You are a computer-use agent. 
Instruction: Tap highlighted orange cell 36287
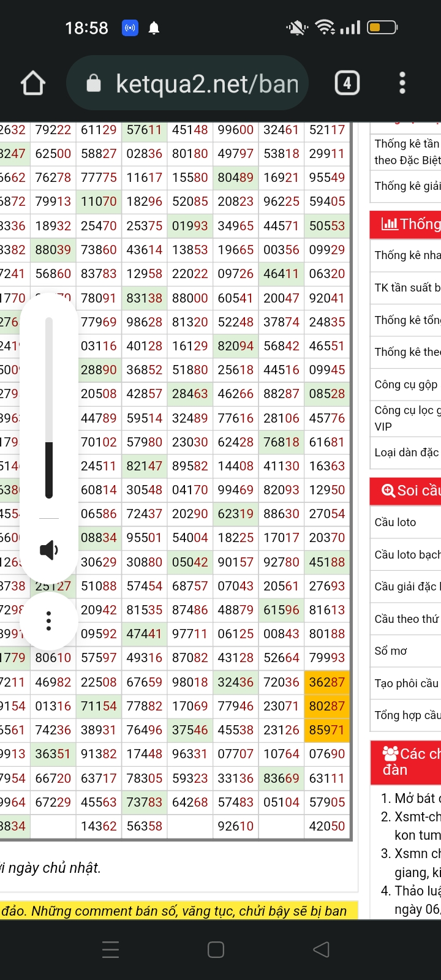(327, 682)
